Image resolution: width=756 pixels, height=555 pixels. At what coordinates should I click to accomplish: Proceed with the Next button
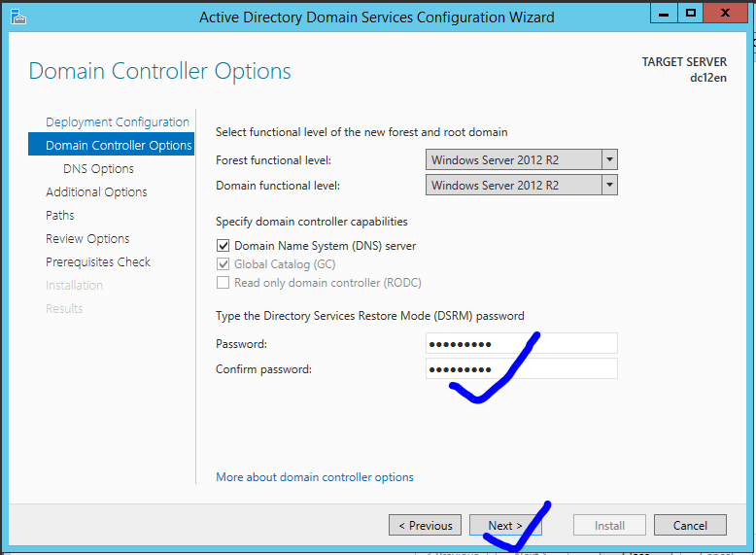click(x=505, y=525)
